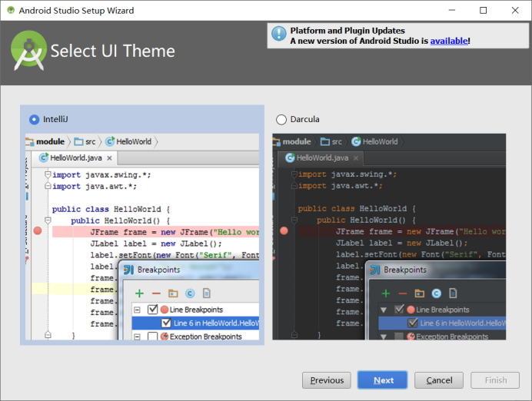Click the src breadcrumb text in Darcula preview
This screenshot has height=401, width=532.
coord(337,141)
